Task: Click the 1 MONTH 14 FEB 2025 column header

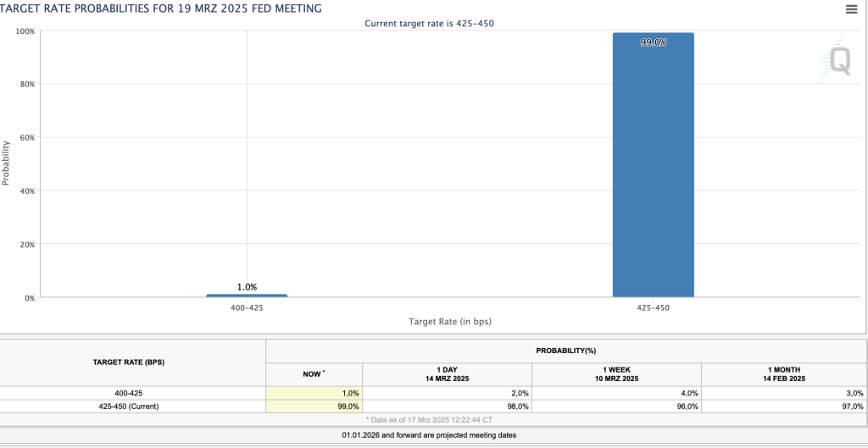Action: coord(783,374)
